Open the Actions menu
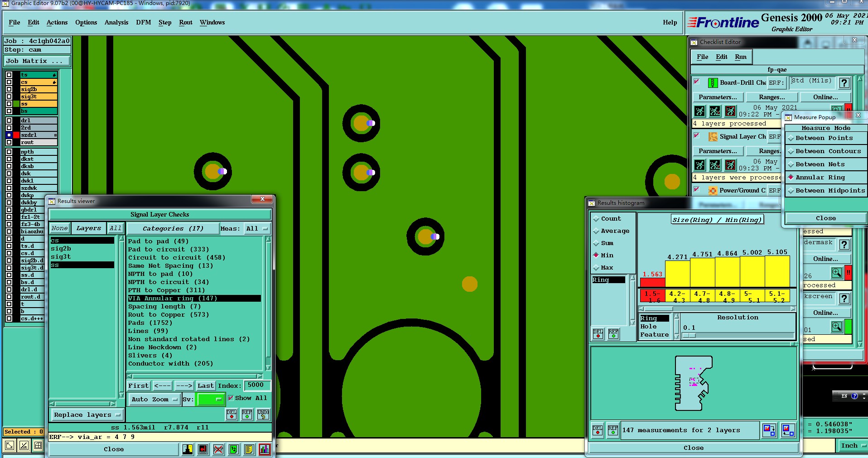The height and width of the screenshot is (458, 868). (x=57, y=23)
